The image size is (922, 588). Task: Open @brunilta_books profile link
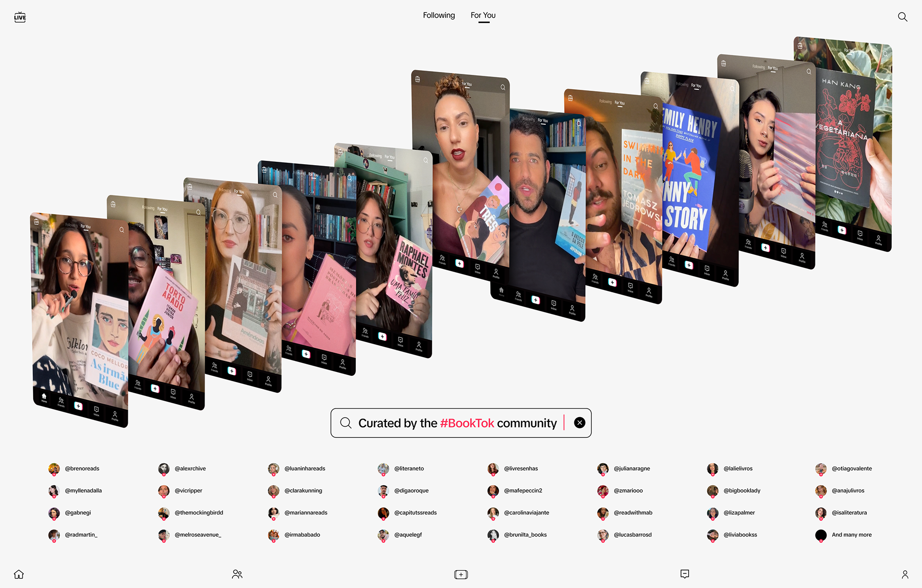coord(525,535)
